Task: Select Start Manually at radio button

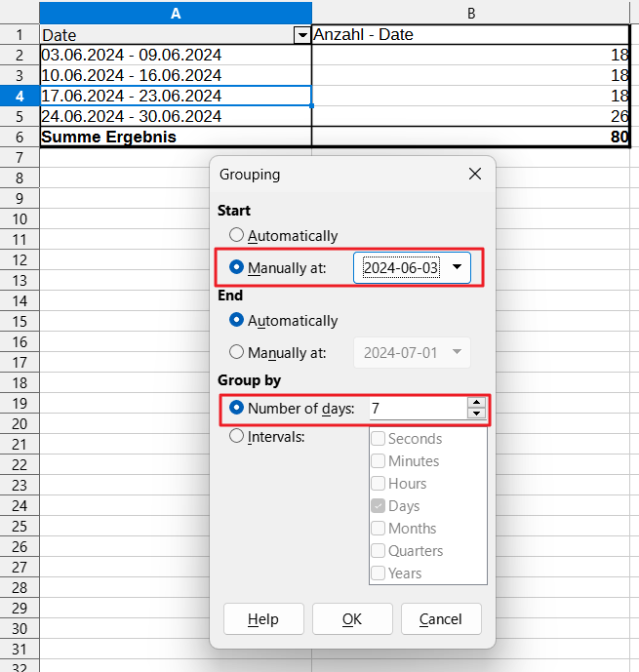Action: point(236,267)
